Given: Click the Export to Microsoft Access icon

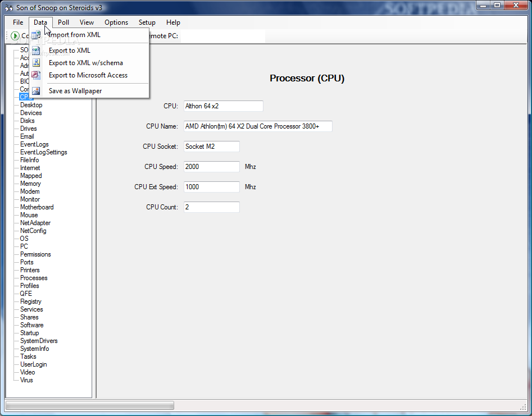Looking at the screenshot, I should click(36, 75).
